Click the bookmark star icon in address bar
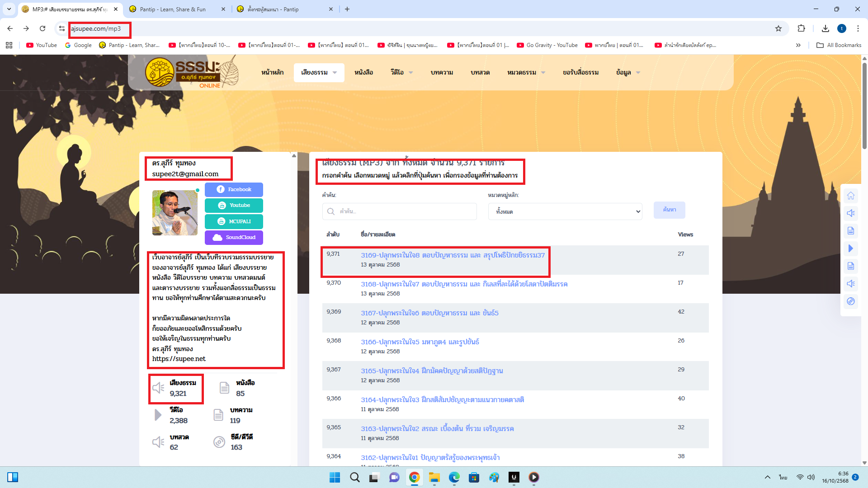The height and width of the screenshot is (488, 868). (x=778, y=28)
